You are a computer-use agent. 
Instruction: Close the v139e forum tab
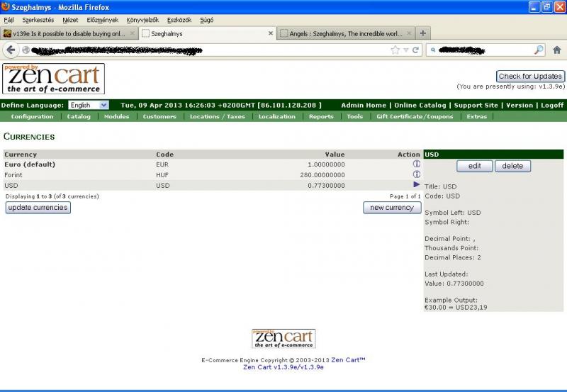(x=132, y=33)
